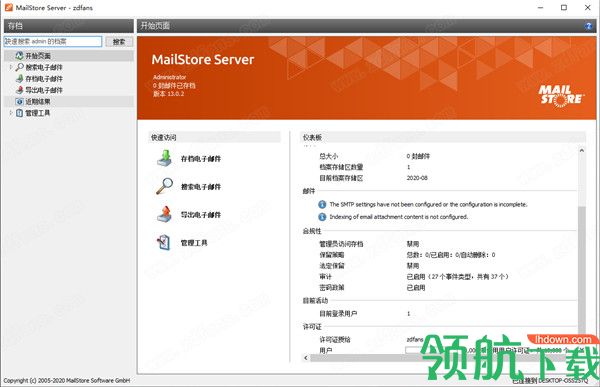Select 存档电子邮件 in the sidebar tree
The width and height of the screenshot is (600, 387).
[x=44, y=78]
